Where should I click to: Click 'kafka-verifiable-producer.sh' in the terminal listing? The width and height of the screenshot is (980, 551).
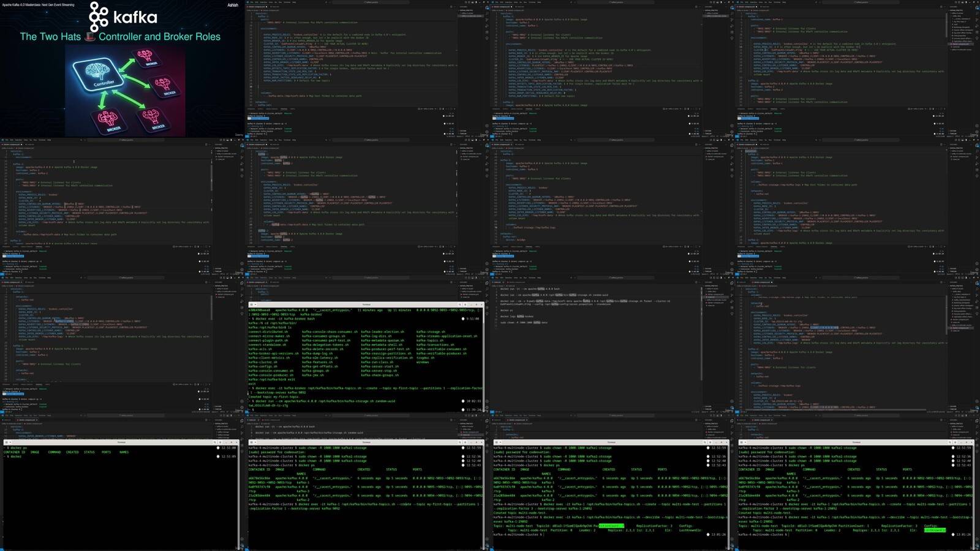coord(442,353)
